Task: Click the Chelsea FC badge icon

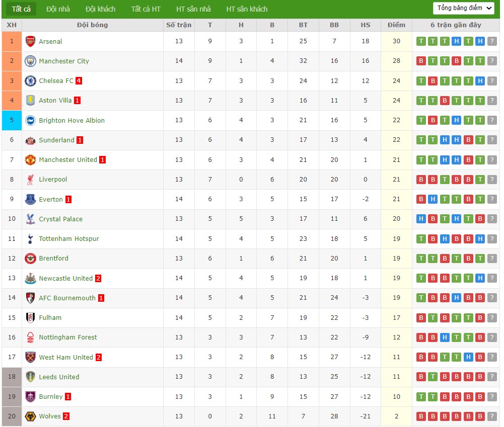Action: (x=30, y=80)
